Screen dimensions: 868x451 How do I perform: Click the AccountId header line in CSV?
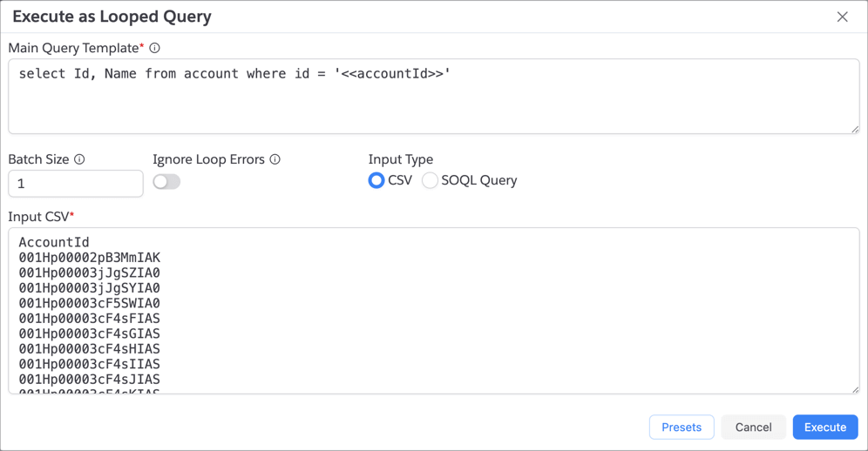(54, 243)
